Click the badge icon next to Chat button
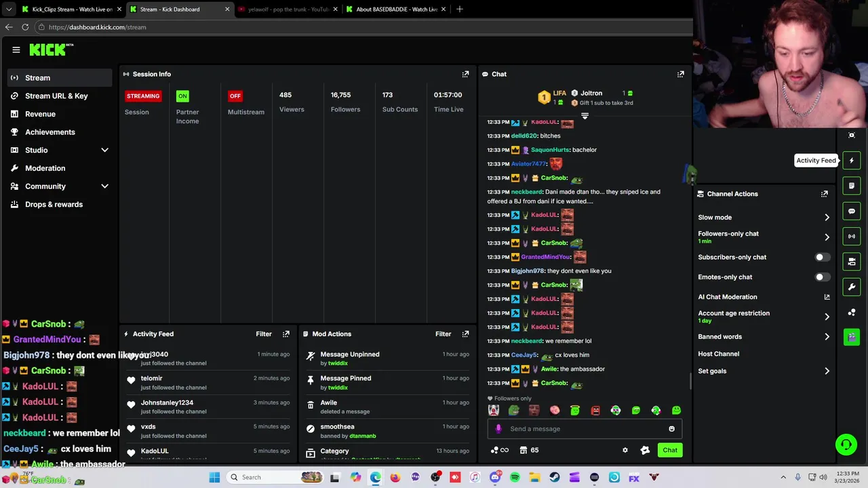 click(x=645, y=450)
